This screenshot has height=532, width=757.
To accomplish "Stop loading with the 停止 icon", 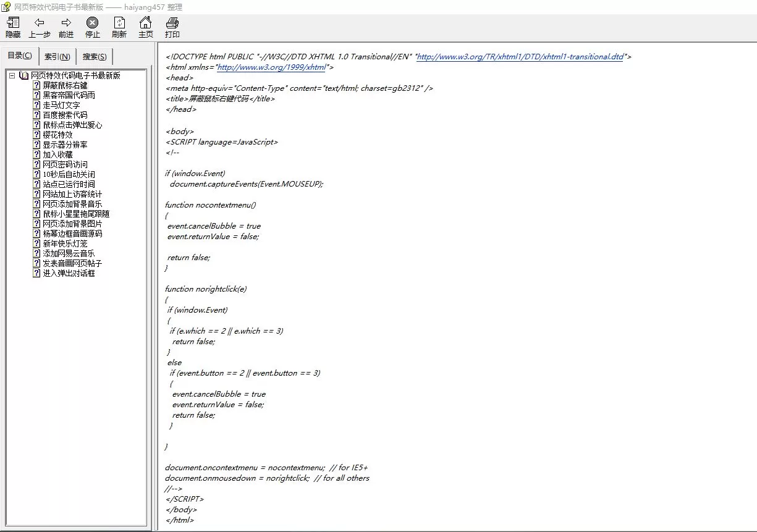I will [92, 23].
